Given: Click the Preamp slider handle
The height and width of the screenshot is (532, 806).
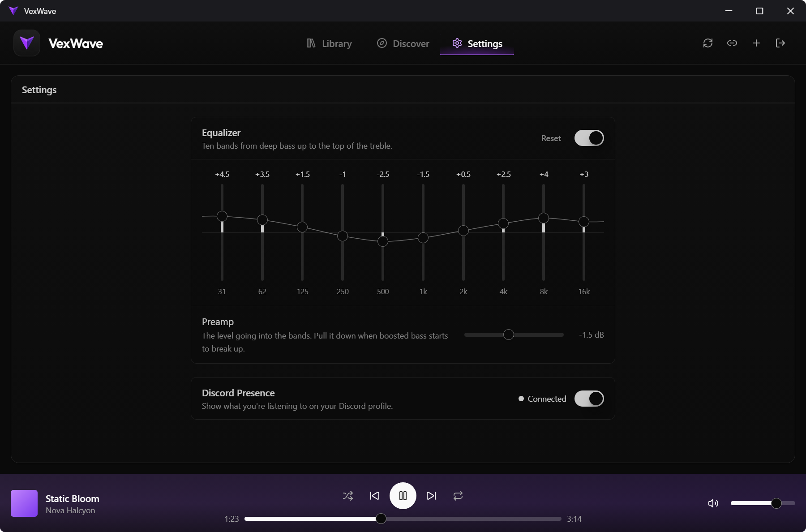Looking at the screenshot, I should pyautogui.click(x=509, y=335).
